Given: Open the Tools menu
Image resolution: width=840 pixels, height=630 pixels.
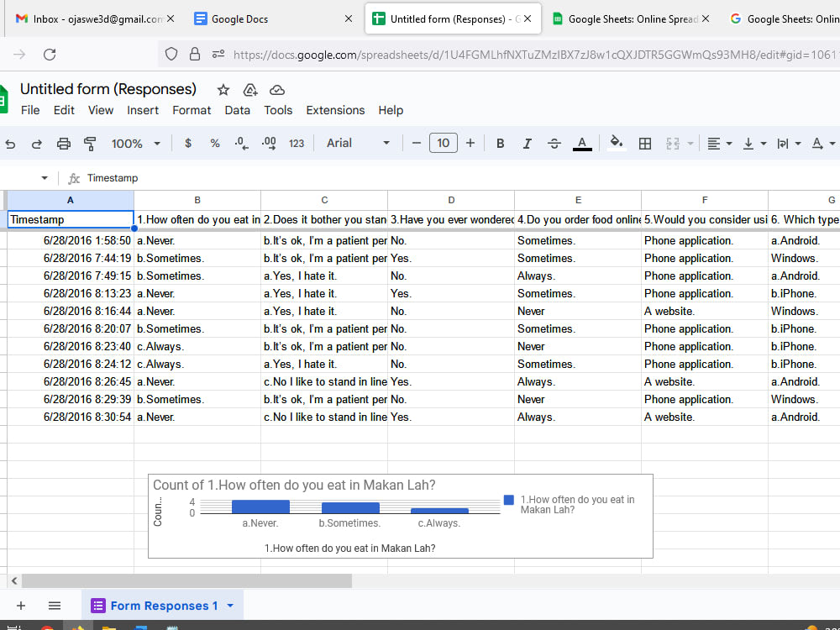Looking at the screenshot, I should [278, 110].
